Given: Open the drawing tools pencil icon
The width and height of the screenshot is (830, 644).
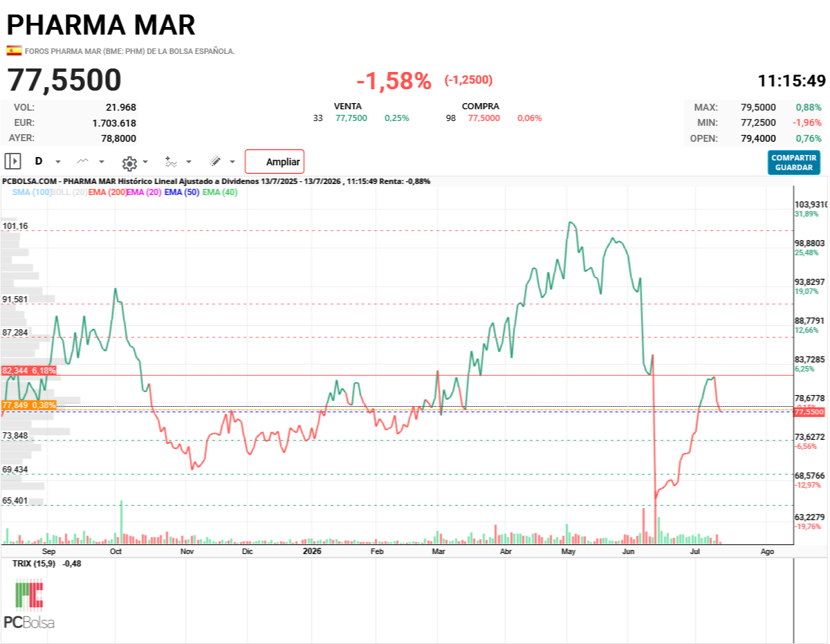Looking at the screenshot, I should click(215, 161).
